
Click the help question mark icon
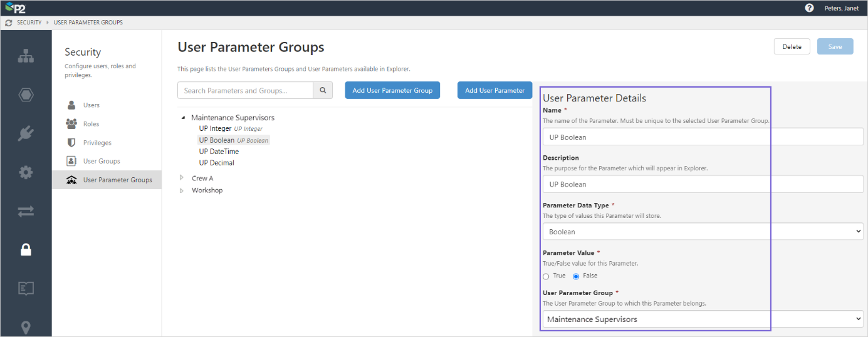[x=809, y=8]
